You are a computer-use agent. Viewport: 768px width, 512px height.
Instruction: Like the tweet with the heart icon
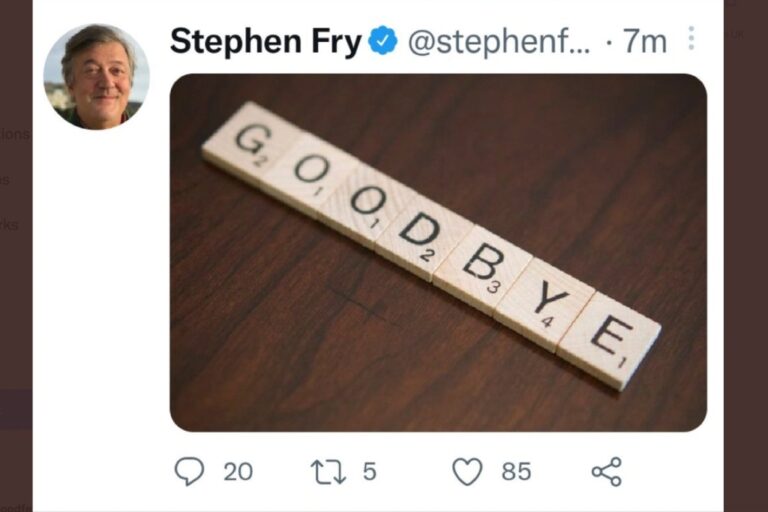(467, 472)
